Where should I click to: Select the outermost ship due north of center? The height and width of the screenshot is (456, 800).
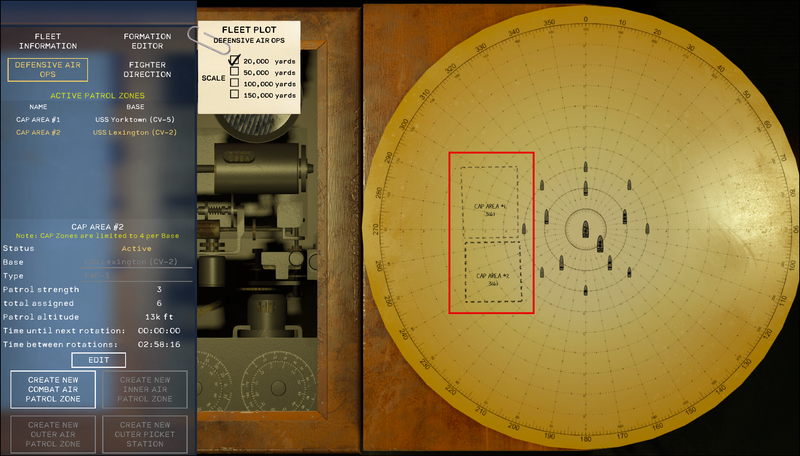[585, 168]
